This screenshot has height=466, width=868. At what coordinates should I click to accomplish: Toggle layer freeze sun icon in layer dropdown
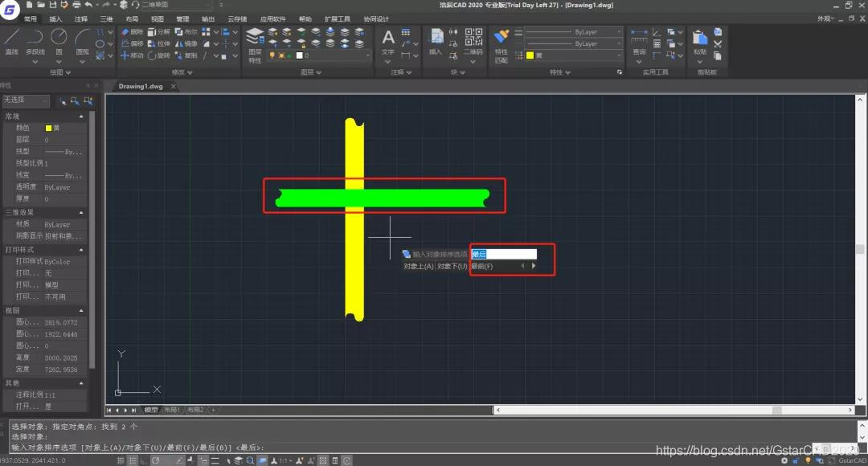(281, 55)
